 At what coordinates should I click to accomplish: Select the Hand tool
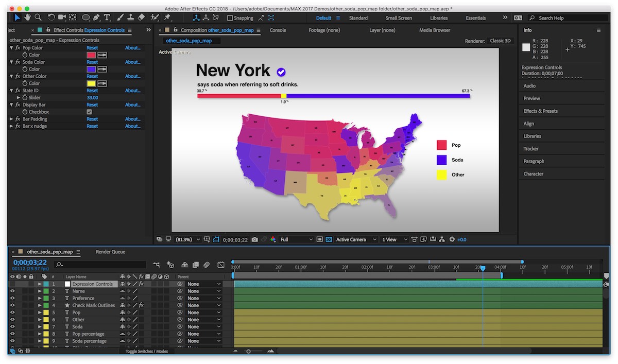coord(27,18)
